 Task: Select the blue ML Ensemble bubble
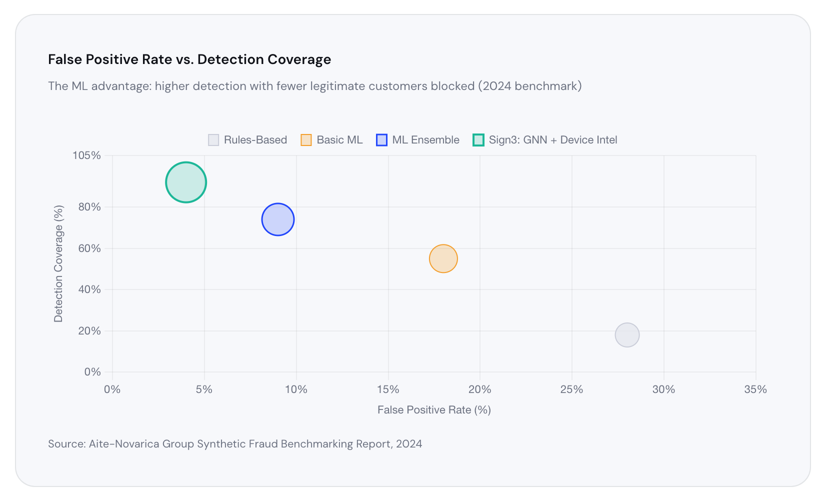pos(278,219)
